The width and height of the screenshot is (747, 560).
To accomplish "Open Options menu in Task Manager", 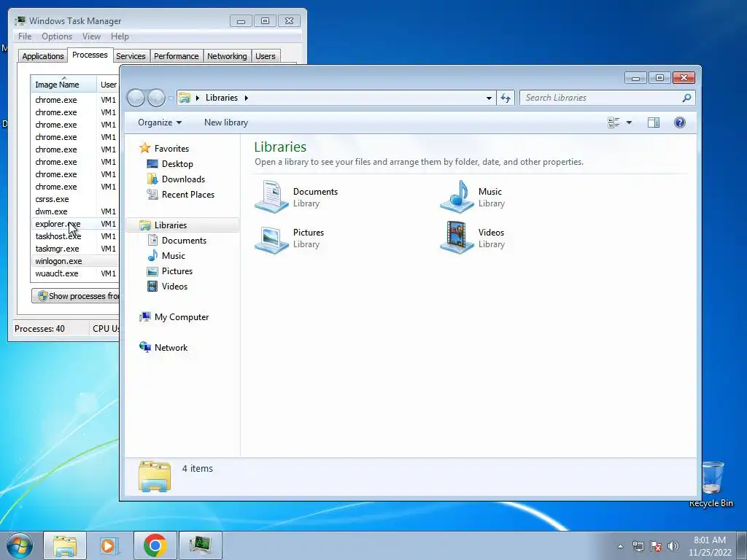I will pyautogui.click(x=57, y=36).
